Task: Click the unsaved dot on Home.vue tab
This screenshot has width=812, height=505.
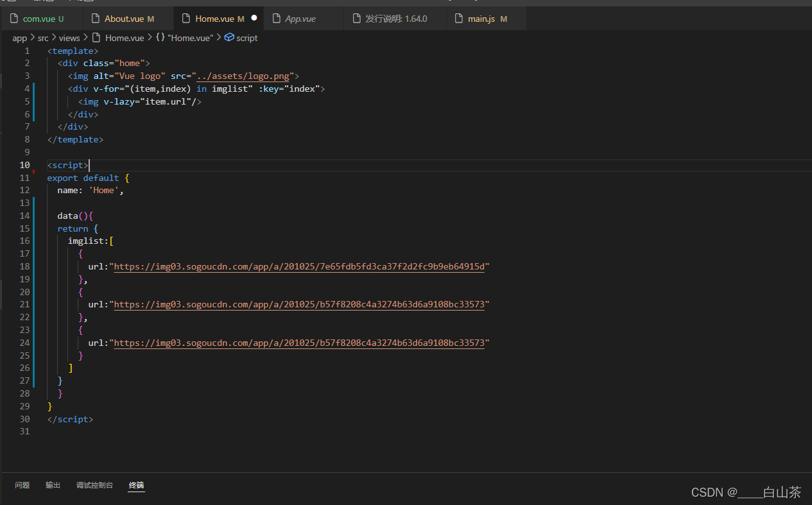Action: (x=254, y=19)
